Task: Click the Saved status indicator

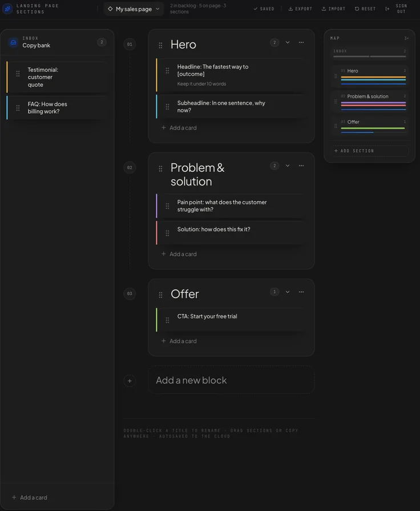Action: [x=264, y=9]
